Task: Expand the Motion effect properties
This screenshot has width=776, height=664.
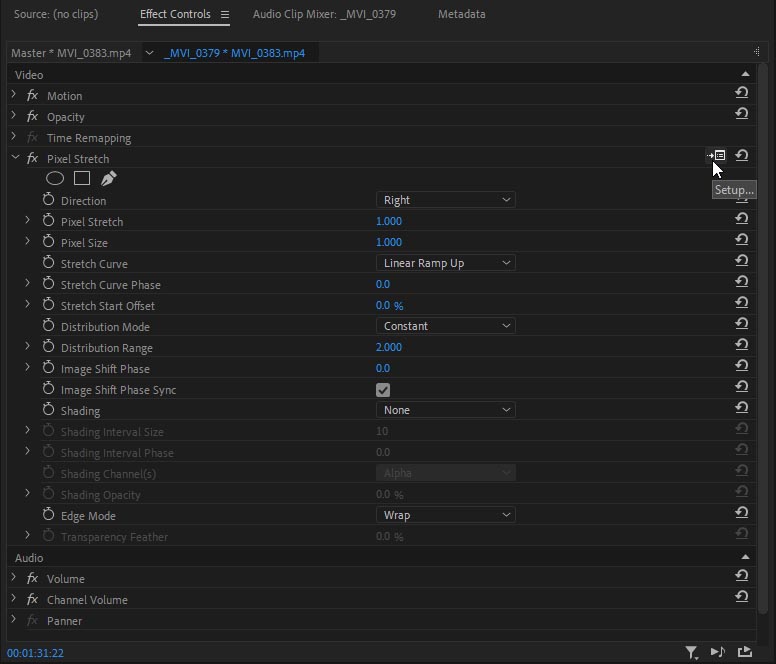Action: [14, 94]
